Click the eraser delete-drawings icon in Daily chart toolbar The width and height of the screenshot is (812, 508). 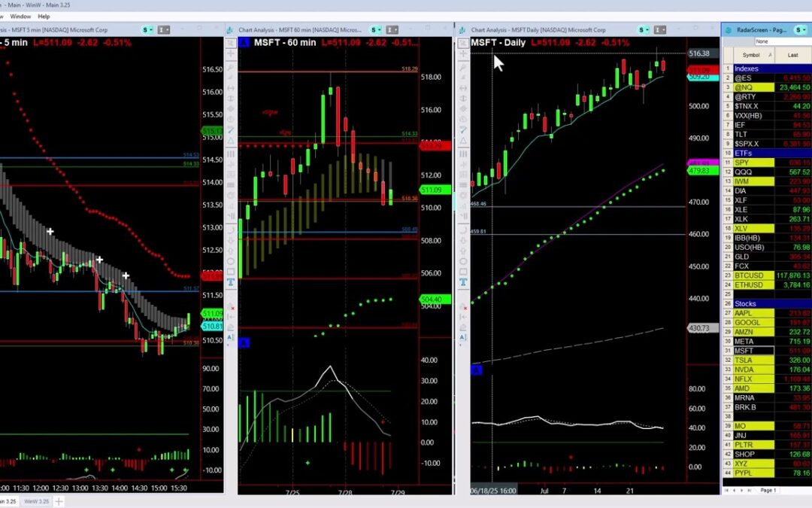(463, 307)
